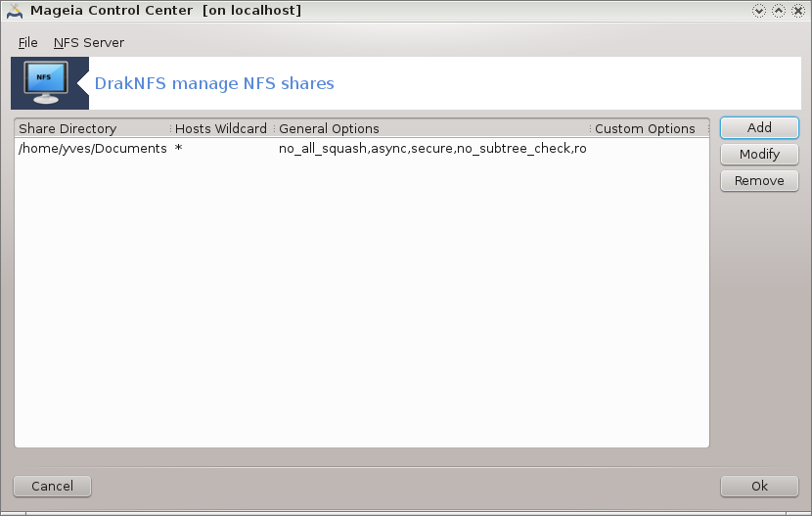Click the Custom Options column header

[646, 128]
